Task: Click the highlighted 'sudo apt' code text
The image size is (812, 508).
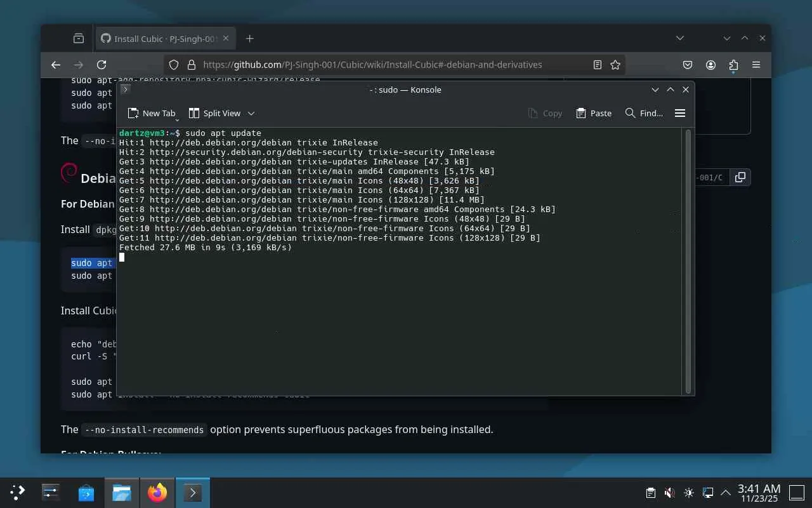Action: [91, 263]
